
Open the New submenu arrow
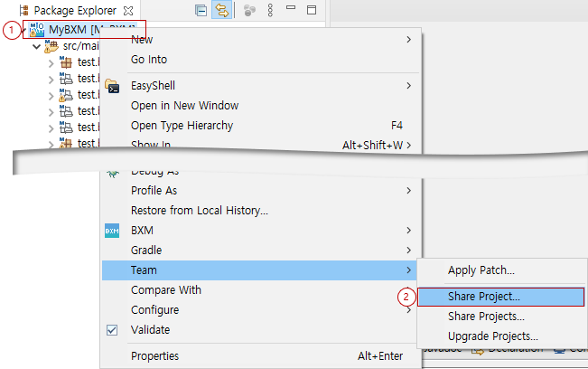coord(408,40)
